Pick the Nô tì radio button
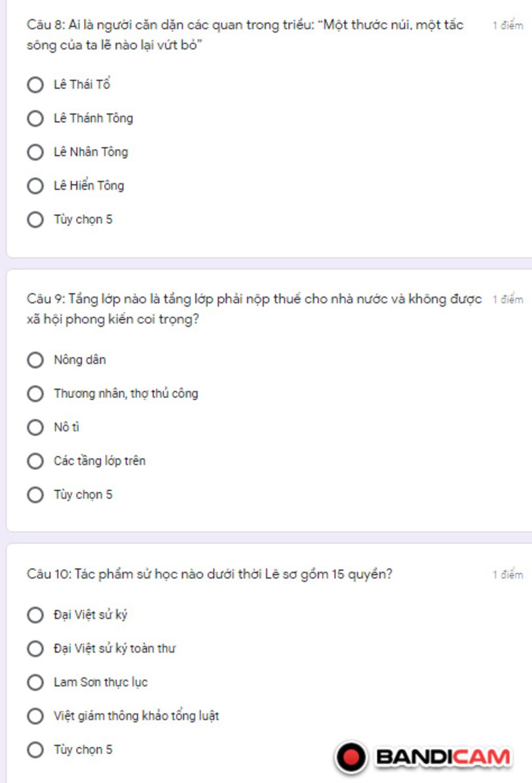532x783 pixels. point(35,427)
